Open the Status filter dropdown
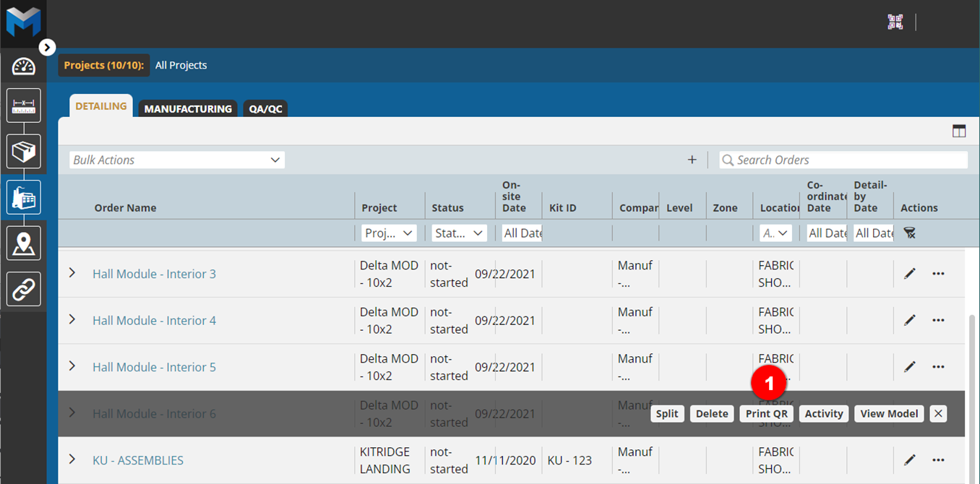980x484 pixels. 459,233
